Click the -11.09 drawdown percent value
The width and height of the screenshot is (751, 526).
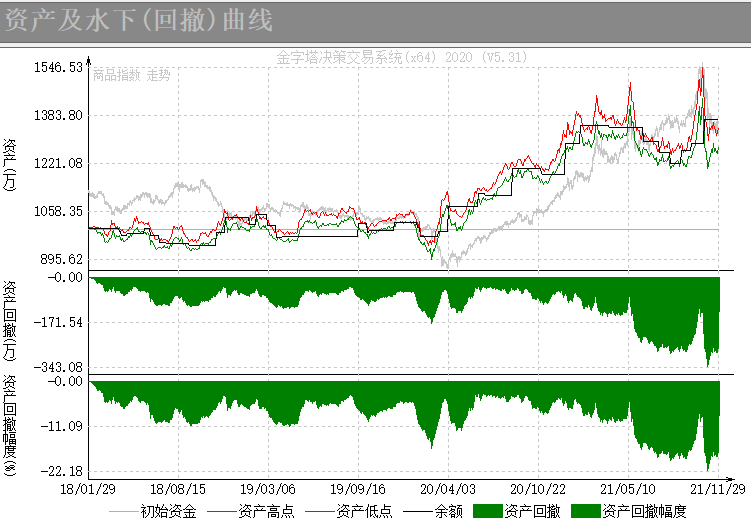pyautogui.click(x=62, y=426)
